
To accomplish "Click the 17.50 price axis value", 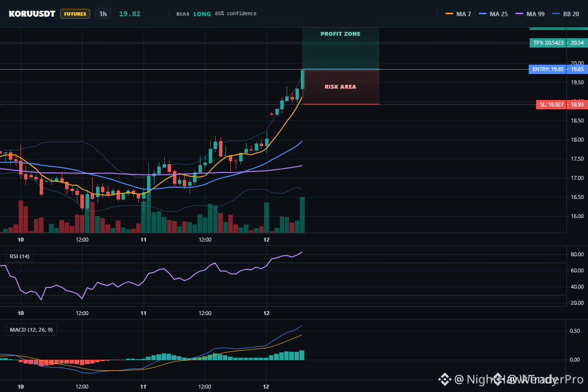I will coord(577,159).
